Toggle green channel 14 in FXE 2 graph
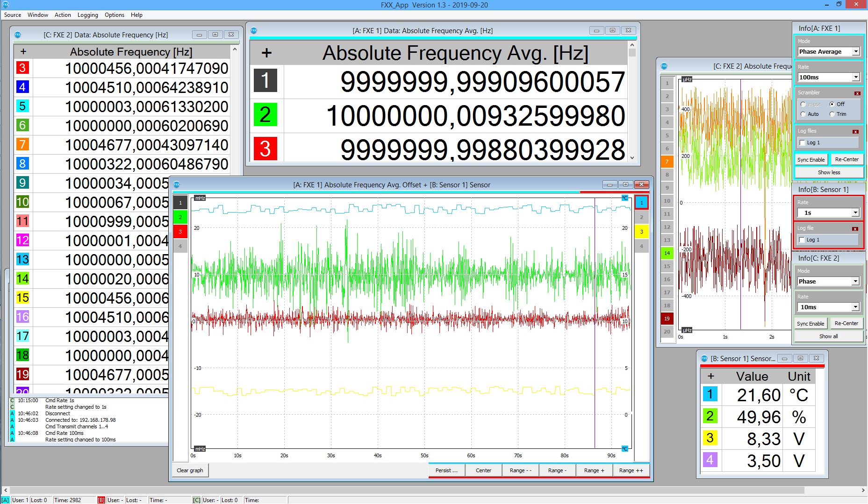Screen dimensions: 868x504 click(x=667, y=253)
